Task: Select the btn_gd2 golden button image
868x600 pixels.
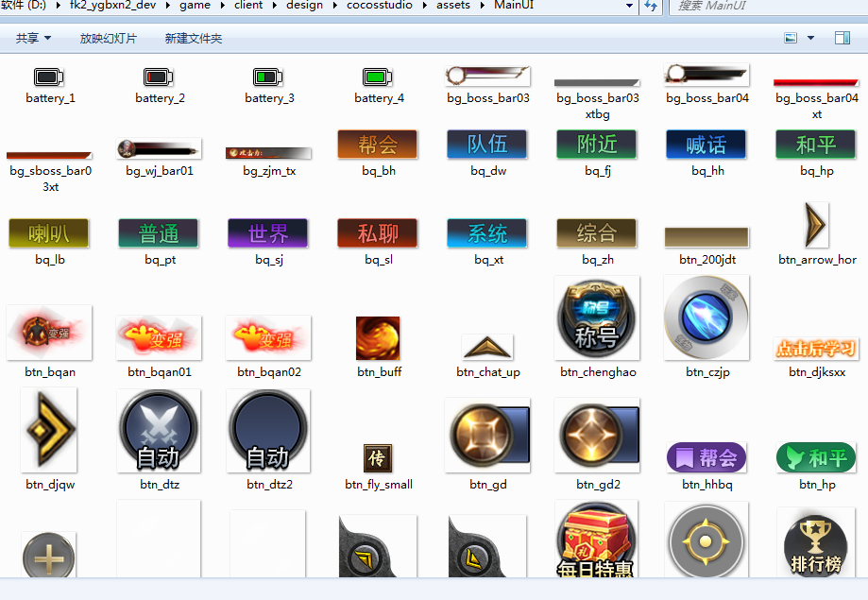Action: pos(597,435)
